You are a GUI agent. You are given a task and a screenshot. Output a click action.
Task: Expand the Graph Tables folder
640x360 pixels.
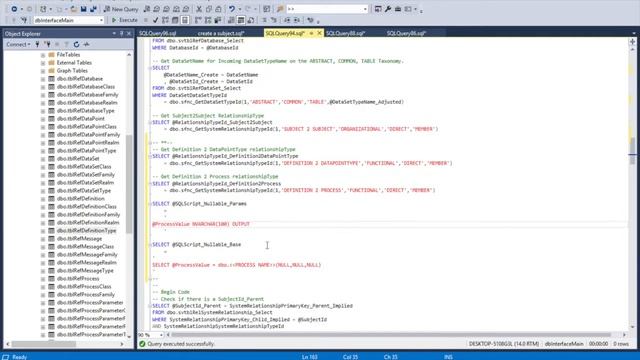pyautogui.click(x=43, y=71)
